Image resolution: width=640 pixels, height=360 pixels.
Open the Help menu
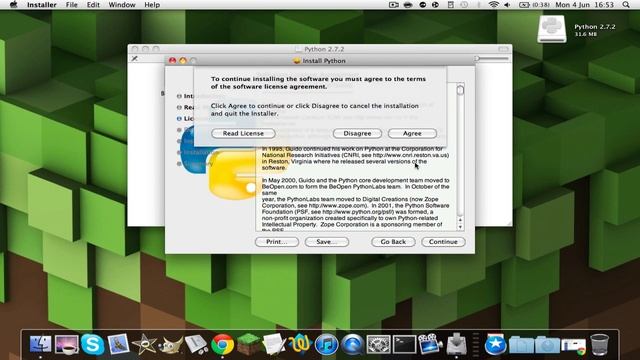[152, 5]
